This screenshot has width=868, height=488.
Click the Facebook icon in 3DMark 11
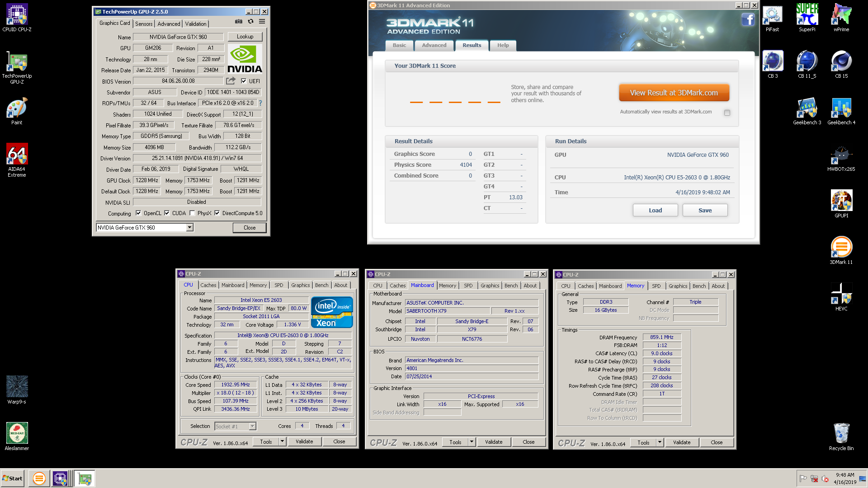pos(748,19)
